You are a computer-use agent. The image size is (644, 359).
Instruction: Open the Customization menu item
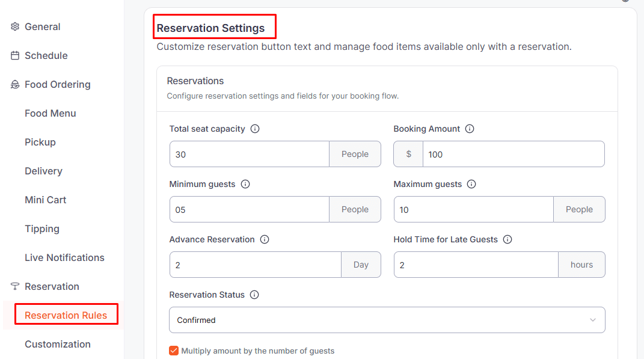pos(58,344)
